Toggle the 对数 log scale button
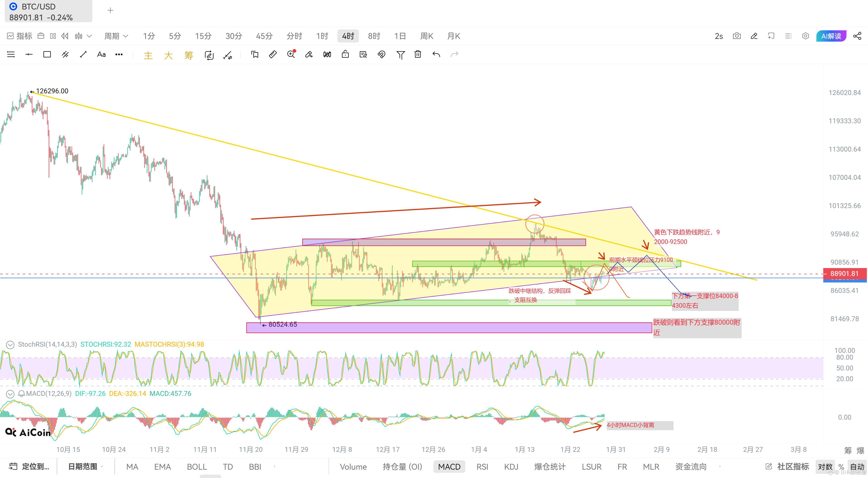 point(825,466)
